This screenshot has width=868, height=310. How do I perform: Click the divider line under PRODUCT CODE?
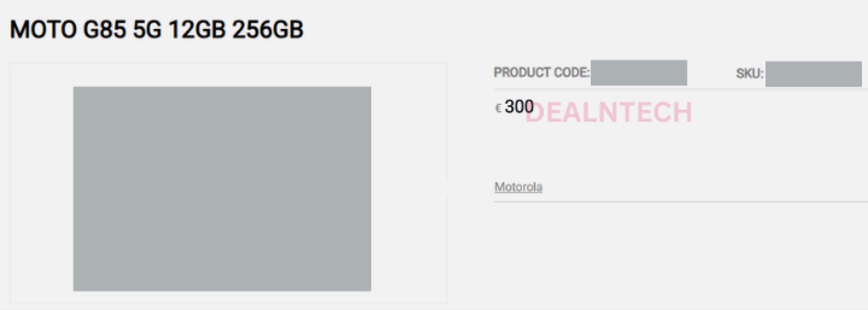point(678,89)
